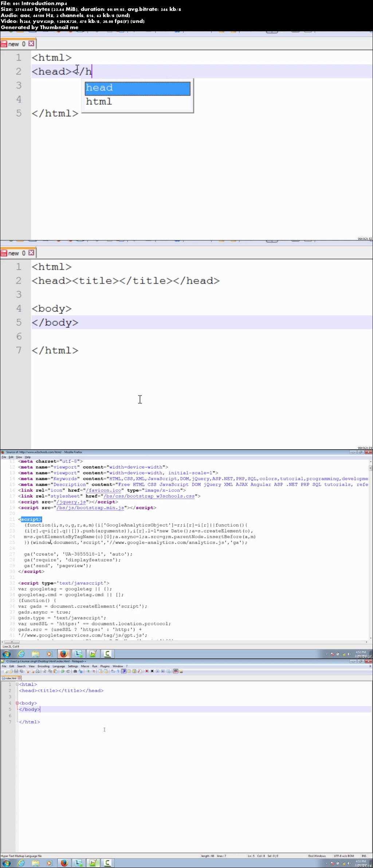Viewport: 373px width, 868px height.
Task: Click the Open file icon in Notepad++ toolbar
Action: click(x=11, y=671)
